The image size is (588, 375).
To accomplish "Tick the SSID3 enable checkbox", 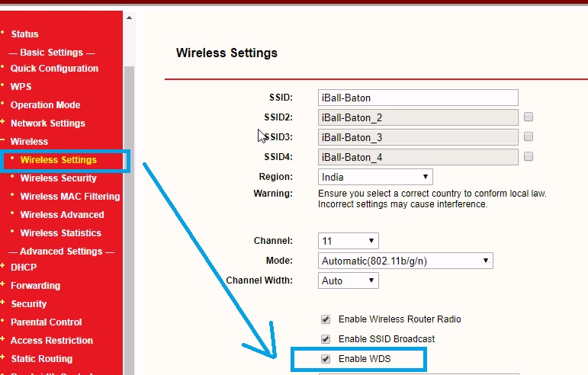I will click(529, 137).
